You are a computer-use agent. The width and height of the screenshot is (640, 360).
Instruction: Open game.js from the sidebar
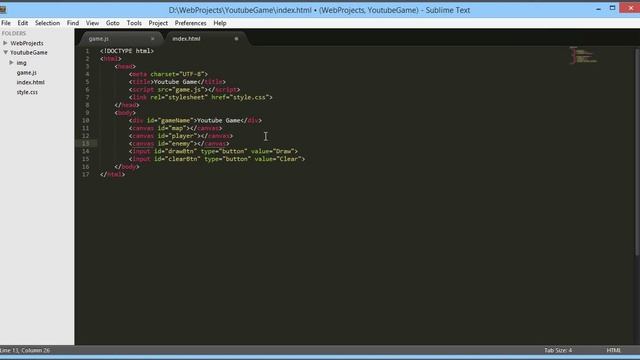27,73
